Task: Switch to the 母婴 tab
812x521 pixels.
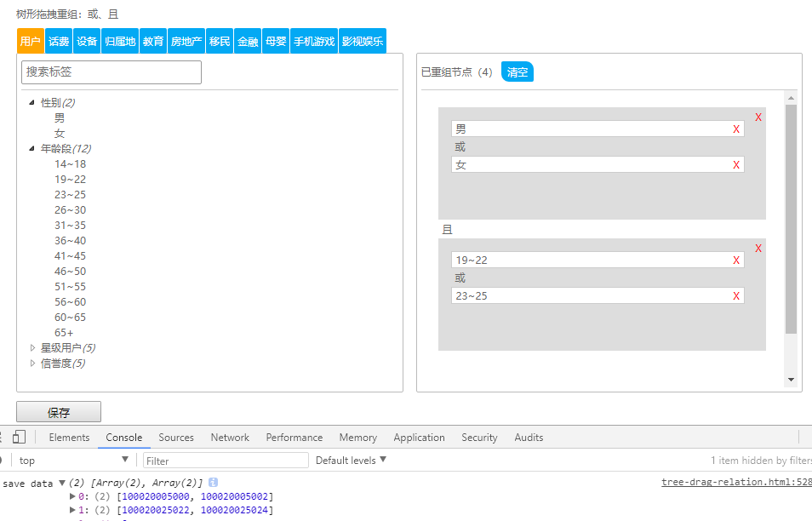Action: [x=276, y=41]
